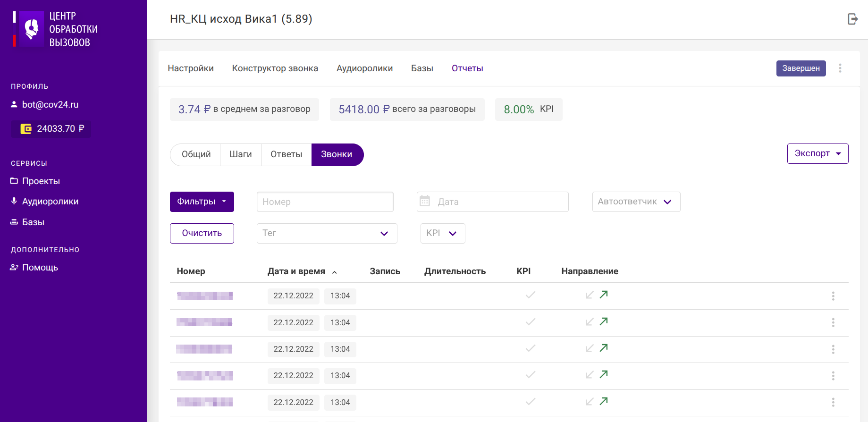Open Аудиоролики in the sidebar

(x=45, y=202)
